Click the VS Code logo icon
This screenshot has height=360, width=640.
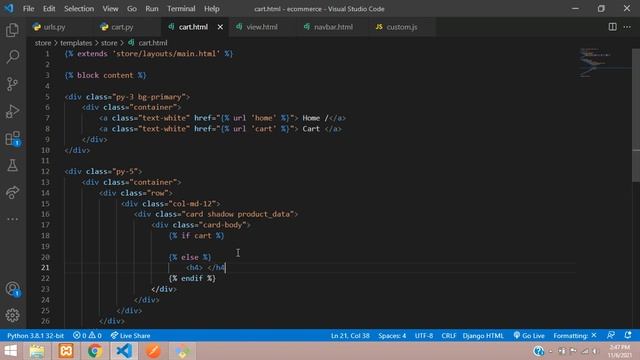(9, 8)
